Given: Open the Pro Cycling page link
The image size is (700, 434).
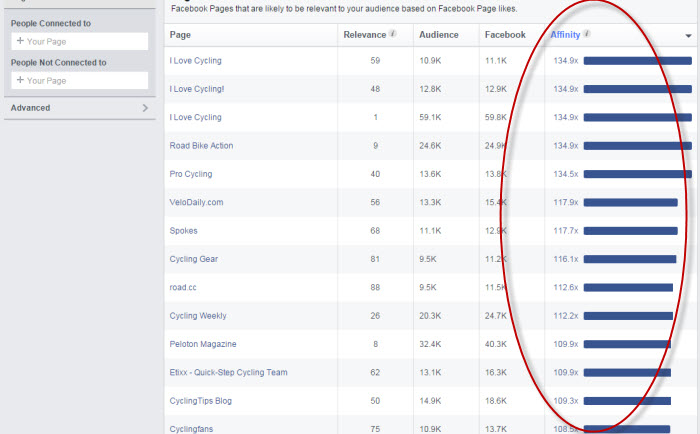Looking at the screenshot, I should (191, 174).
